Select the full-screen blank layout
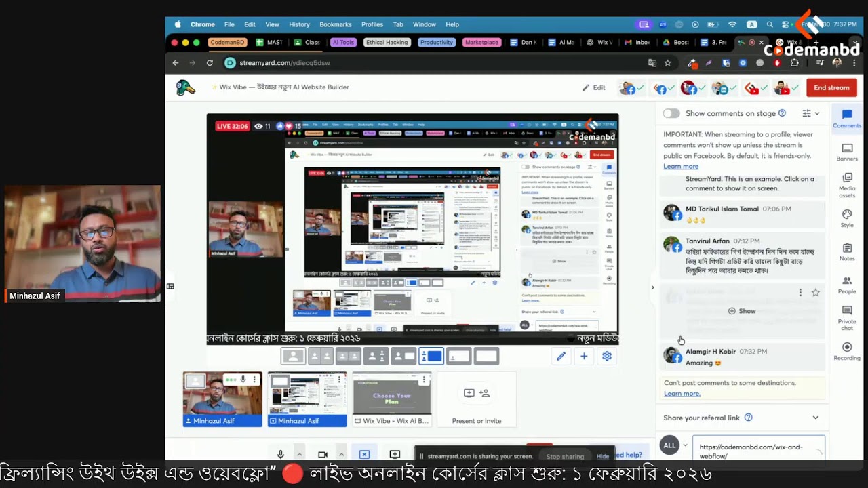 coord(486,356)
